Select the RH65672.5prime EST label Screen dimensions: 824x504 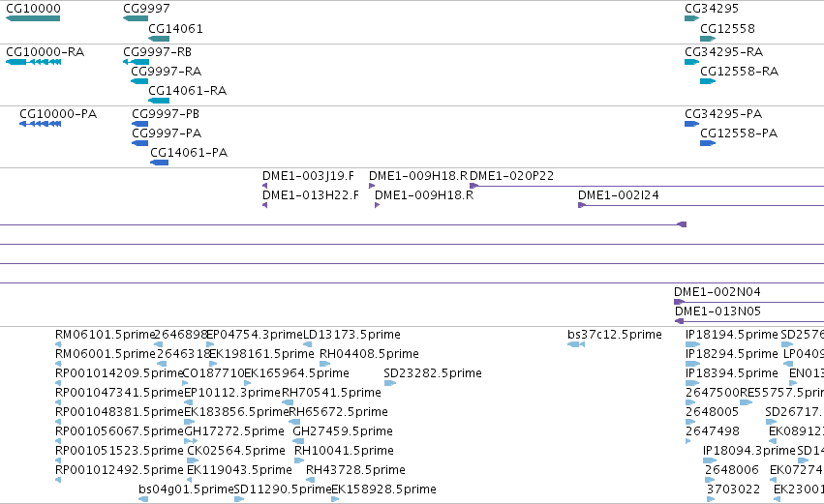click(x=339, y=412)
